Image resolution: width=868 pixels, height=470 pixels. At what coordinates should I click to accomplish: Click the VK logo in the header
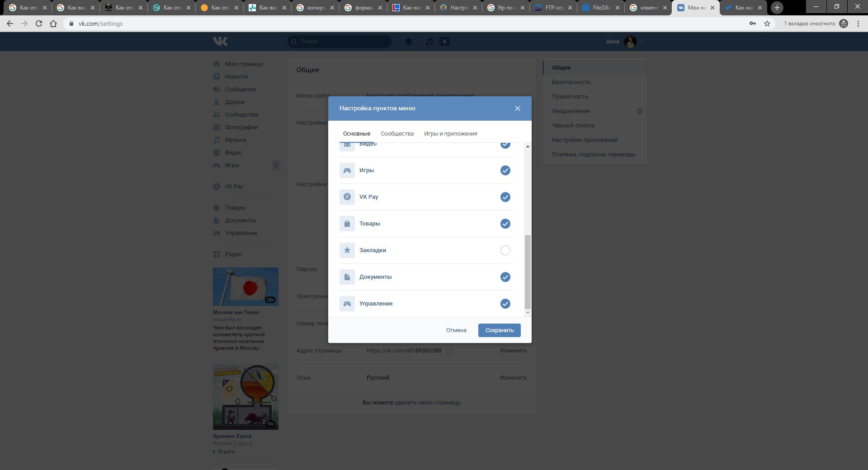click(x=220, y=42)
